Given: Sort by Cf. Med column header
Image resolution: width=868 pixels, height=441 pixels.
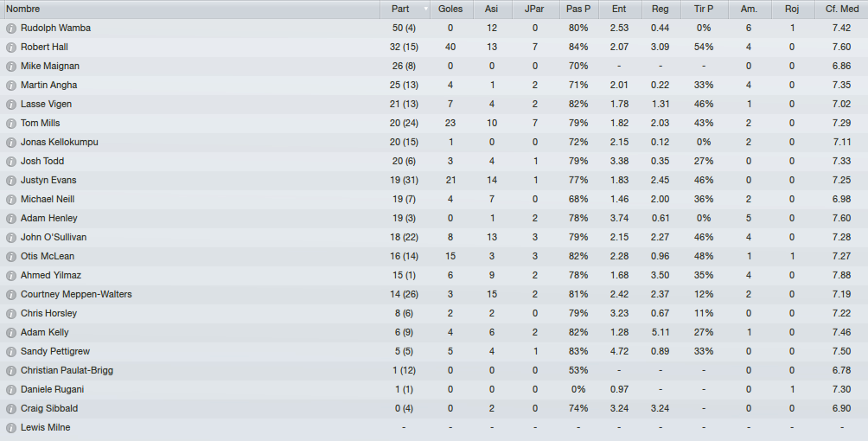Looking at the screenshot, I should (x=841, y=9).
